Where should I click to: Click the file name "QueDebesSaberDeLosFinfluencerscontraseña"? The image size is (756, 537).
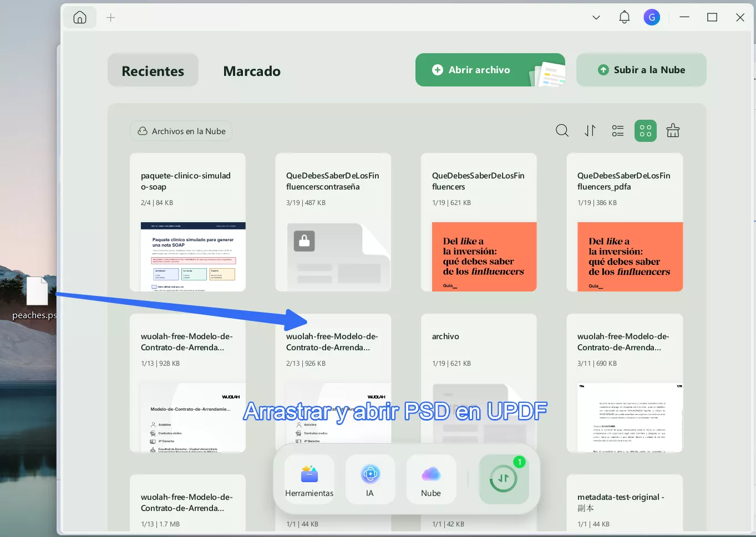click(333, 181)
